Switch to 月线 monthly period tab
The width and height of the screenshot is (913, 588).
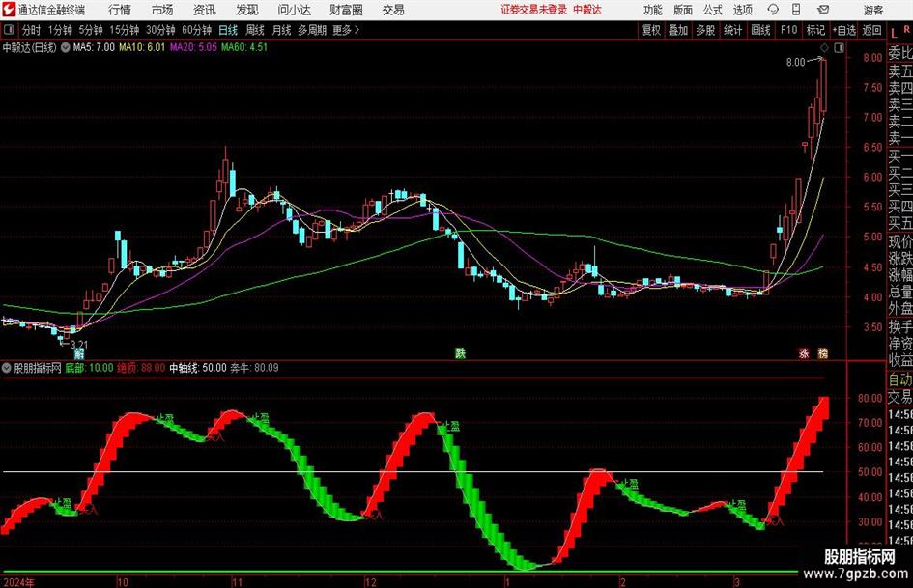click(x=281, y=30)
